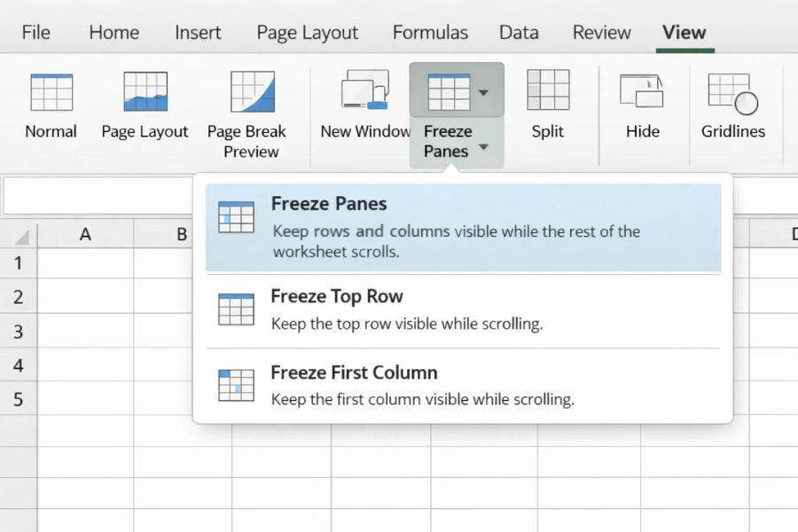Open a New Window
Viewport: 798px width, 532px height.
click(364, 93)
